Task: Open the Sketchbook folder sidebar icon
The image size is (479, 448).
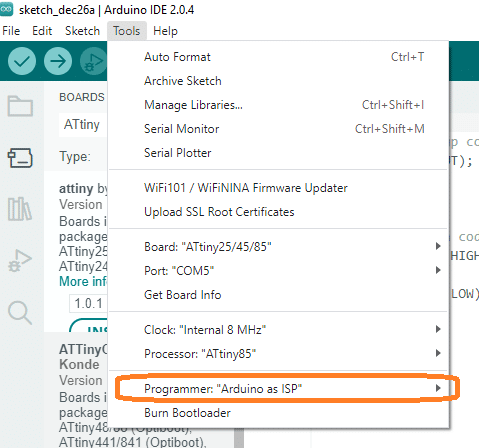Action: 20,106
